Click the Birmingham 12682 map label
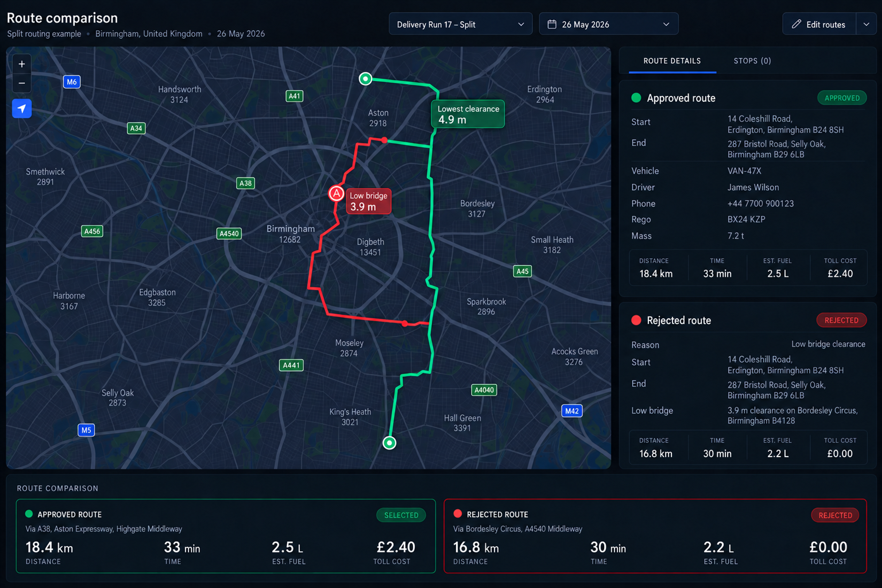 click(x=290, y=234)
